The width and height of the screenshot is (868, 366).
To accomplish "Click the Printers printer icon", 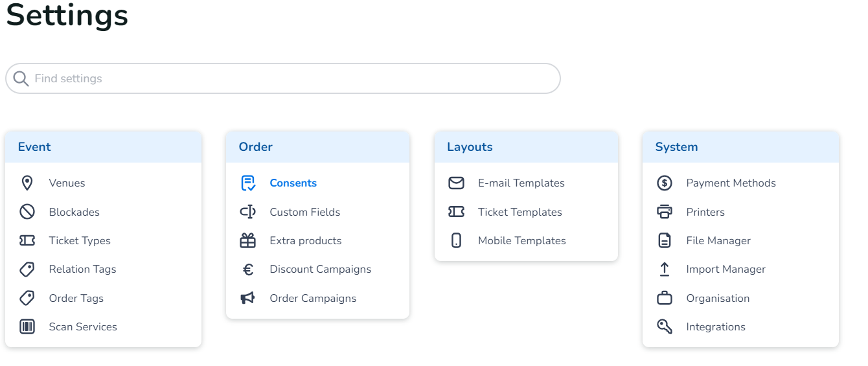I will pos(665,212).
